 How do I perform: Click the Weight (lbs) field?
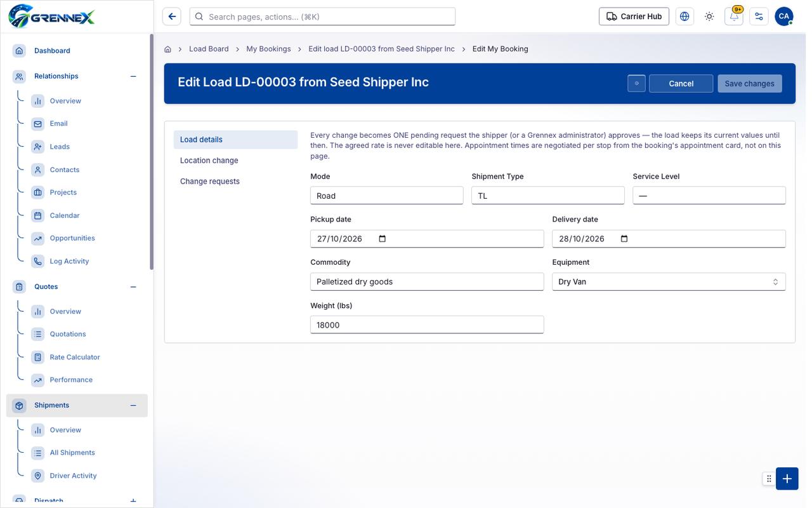click(427, 325)
